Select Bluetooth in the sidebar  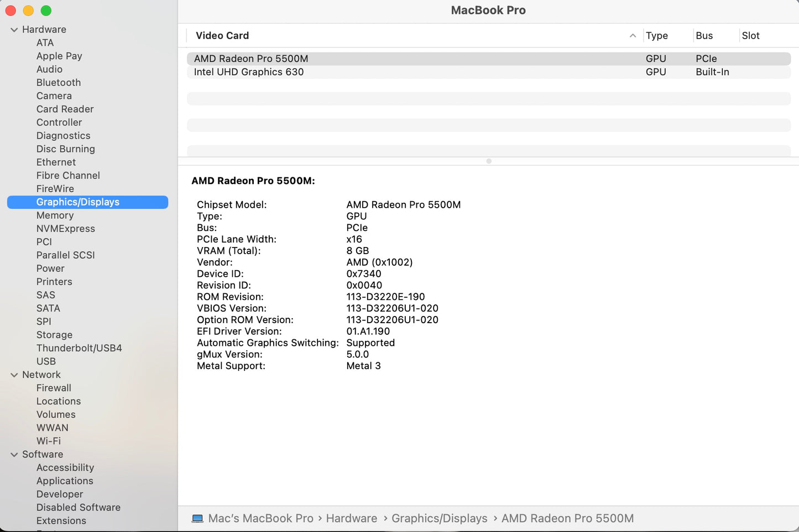point(59,82)
